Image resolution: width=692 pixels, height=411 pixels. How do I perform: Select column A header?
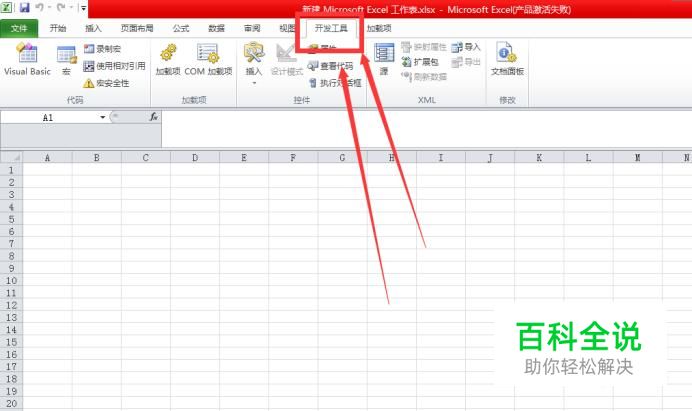[x=47, y=158]
